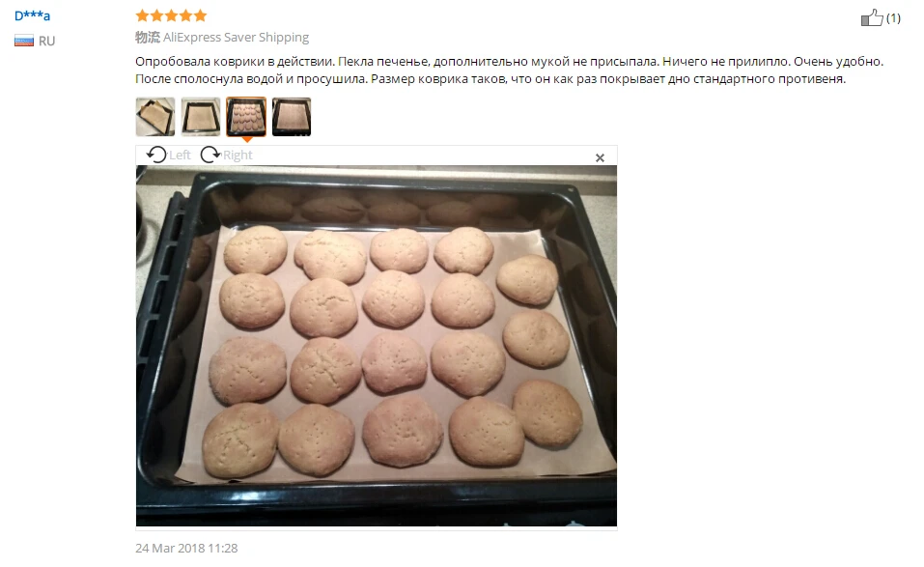Screen dimensions: 924x567
Task: Click the 物流 logistics label
Action: tap(148, 37)
